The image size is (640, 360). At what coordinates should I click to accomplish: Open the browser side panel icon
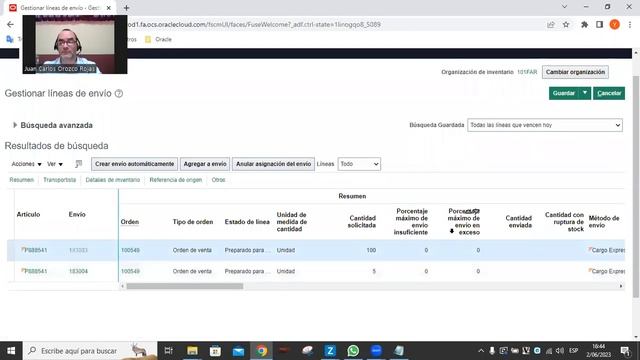(x=599, y=24)
